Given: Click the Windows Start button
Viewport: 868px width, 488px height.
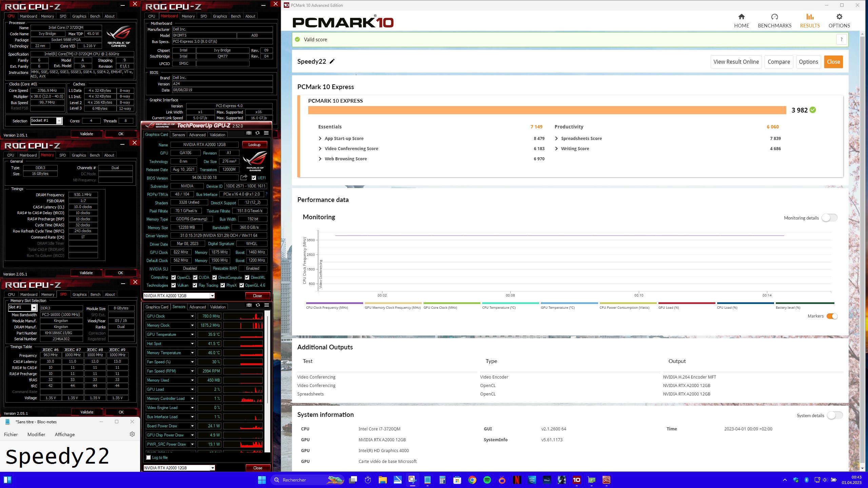Looking at the screenshot, I should click(x=262, y=480).
